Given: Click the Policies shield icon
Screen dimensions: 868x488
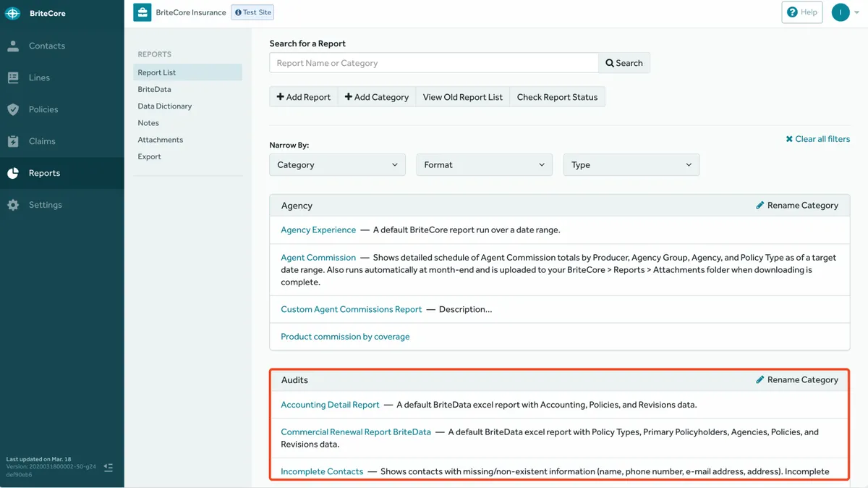Looking at the screenshot, I should pyautogui.click(x=13, y=109).
